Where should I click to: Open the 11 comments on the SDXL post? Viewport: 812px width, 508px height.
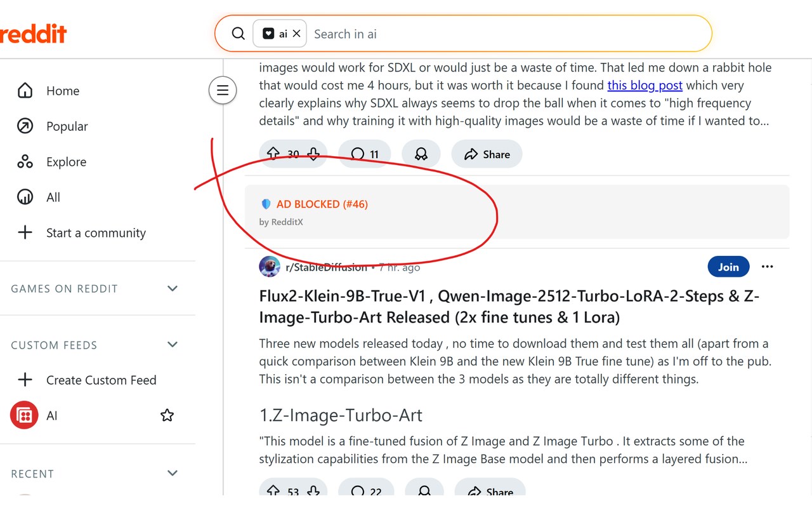(x=365, y=154)
